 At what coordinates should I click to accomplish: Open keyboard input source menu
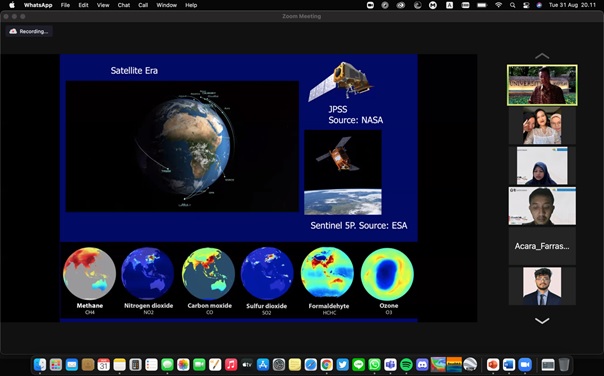tap(449, 5)
